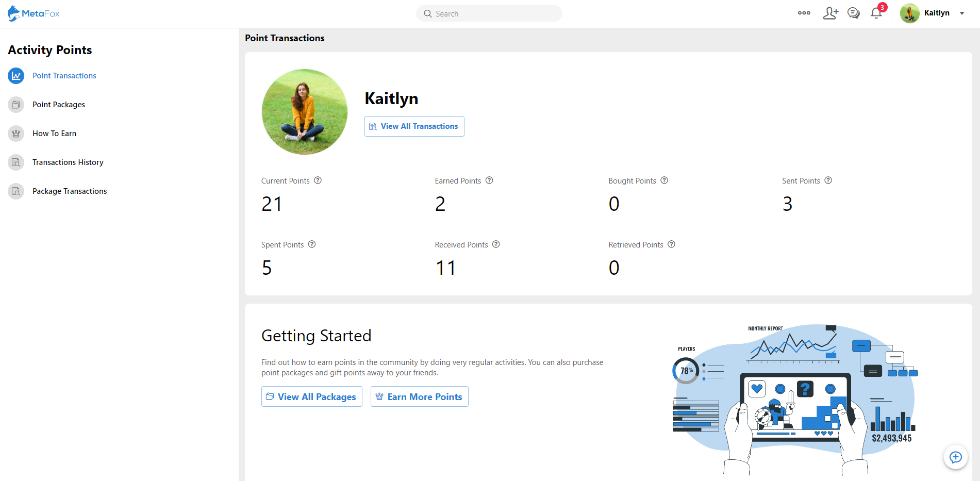The height and width of the screenshot is (481, 980).
Task: Click help icon next to Earned Points
Action: tap(489, 180)
